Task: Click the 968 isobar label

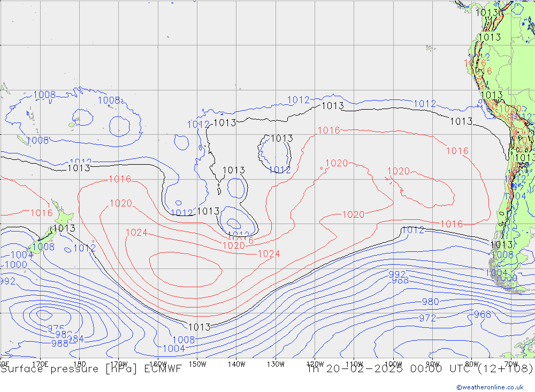Action: [x=483, y=314]
